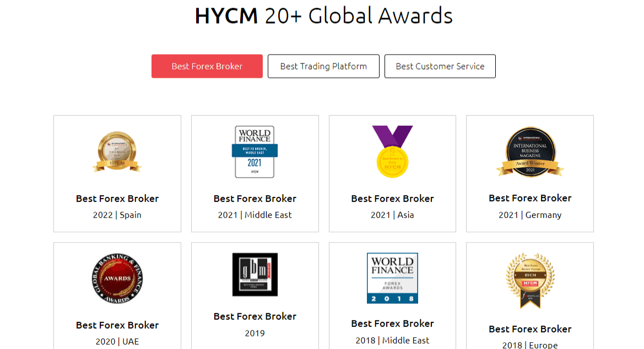Click the '2022 | Spain' text
Image resolution: width=644 pixels, height=349 pixels.
(x=117, y=215)
